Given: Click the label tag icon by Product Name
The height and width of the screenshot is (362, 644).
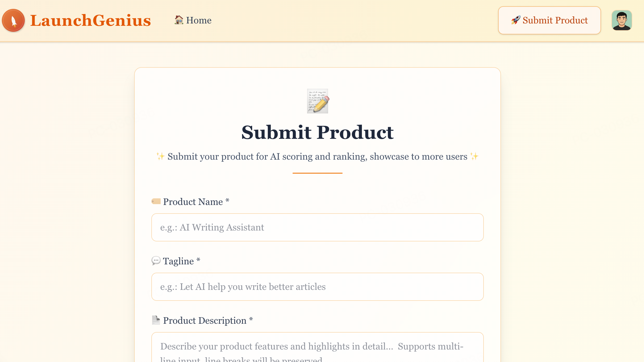Looking at the screenshot, I should pos(156,201).
